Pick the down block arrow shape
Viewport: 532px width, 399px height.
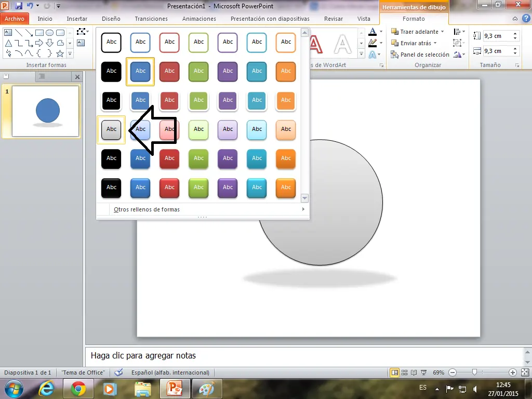coord(49,43)
